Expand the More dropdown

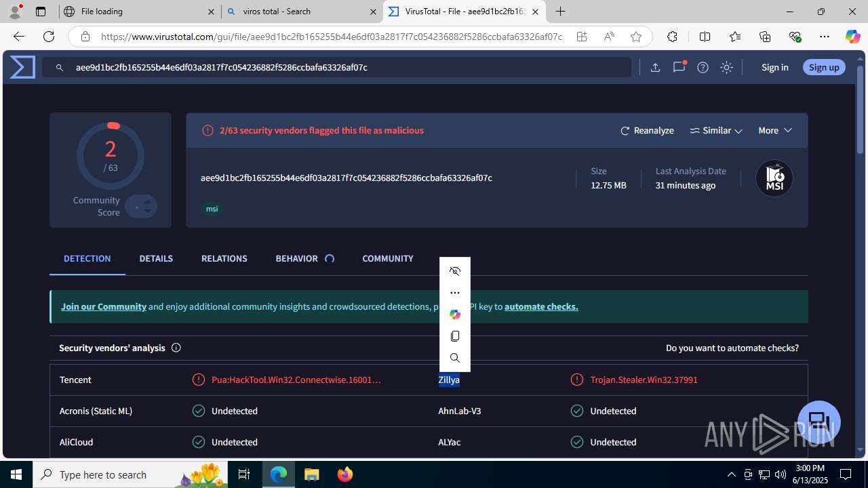pos(775,130)
